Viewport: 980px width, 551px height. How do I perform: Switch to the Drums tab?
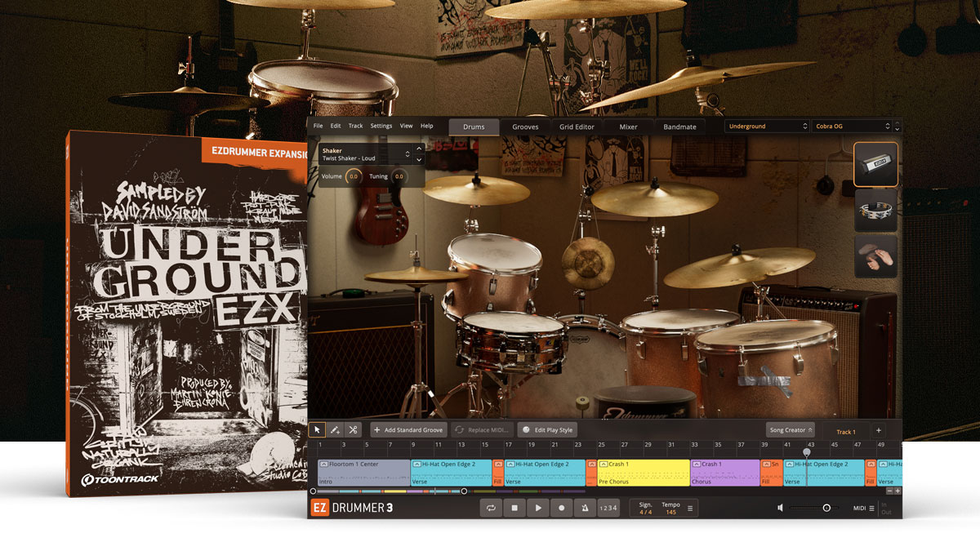tap(474, 127)
